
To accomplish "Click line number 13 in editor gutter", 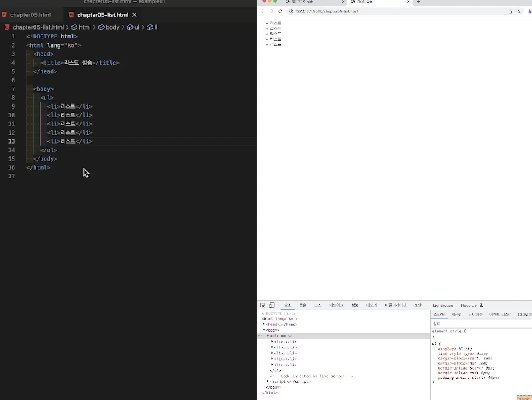I will click(x=12, y=141).
